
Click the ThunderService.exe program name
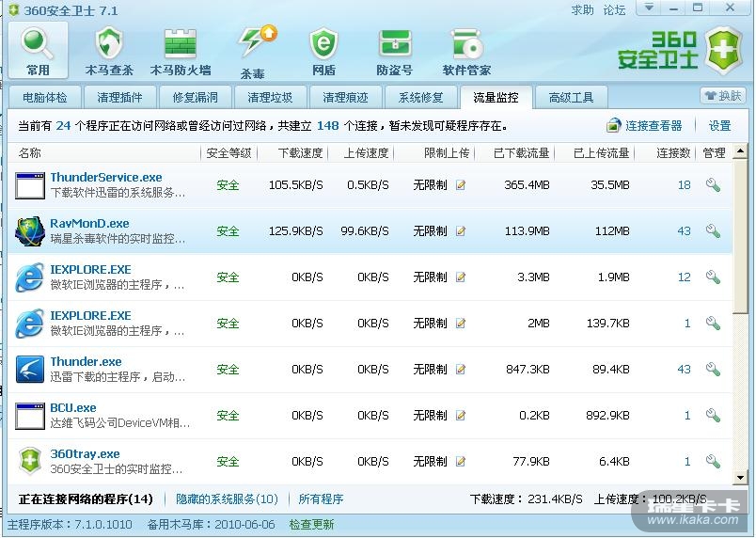[106, 178]
